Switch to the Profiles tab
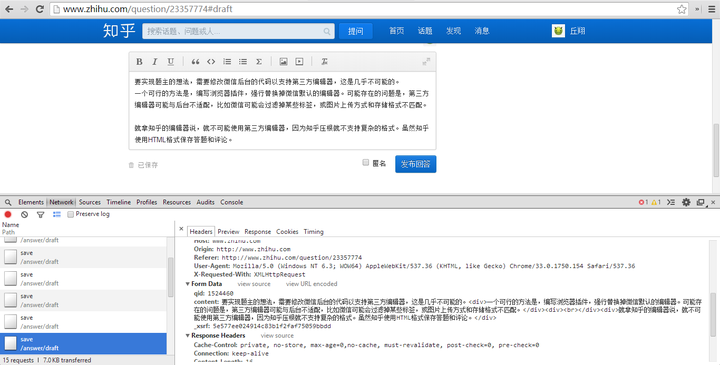Screen dimensions: 720x365 tap(146, 202)
